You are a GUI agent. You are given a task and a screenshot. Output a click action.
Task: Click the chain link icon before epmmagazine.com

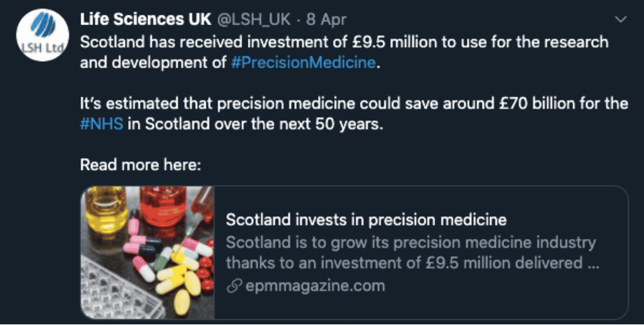coord(234,286)
